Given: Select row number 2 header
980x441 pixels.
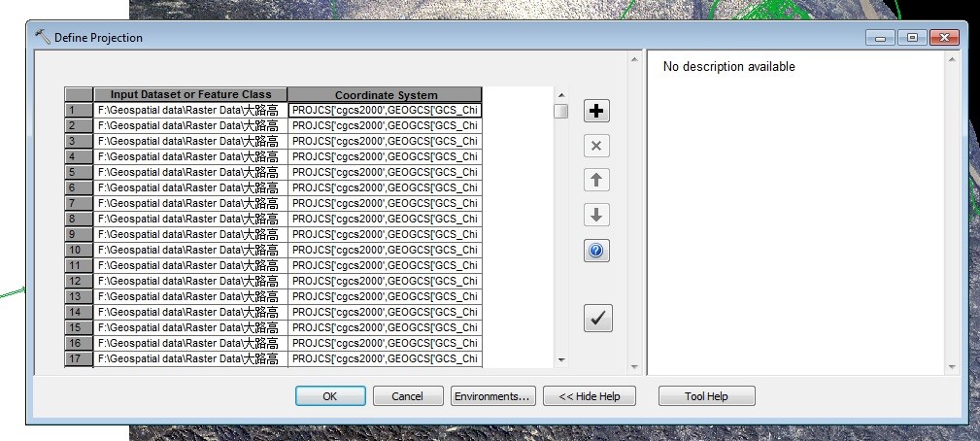Looking at the screenshot, I should [79, 125].
